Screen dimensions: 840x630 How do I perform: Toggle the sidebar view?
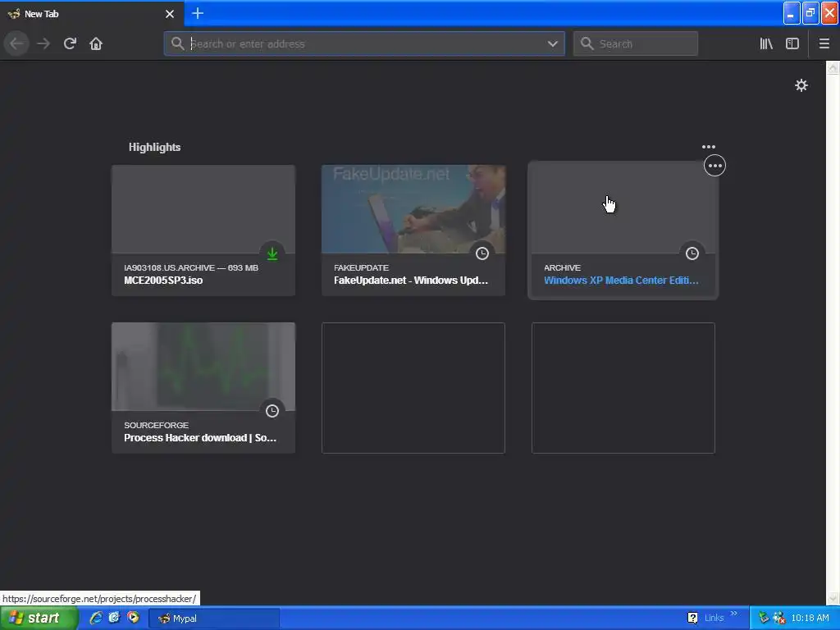792,44
